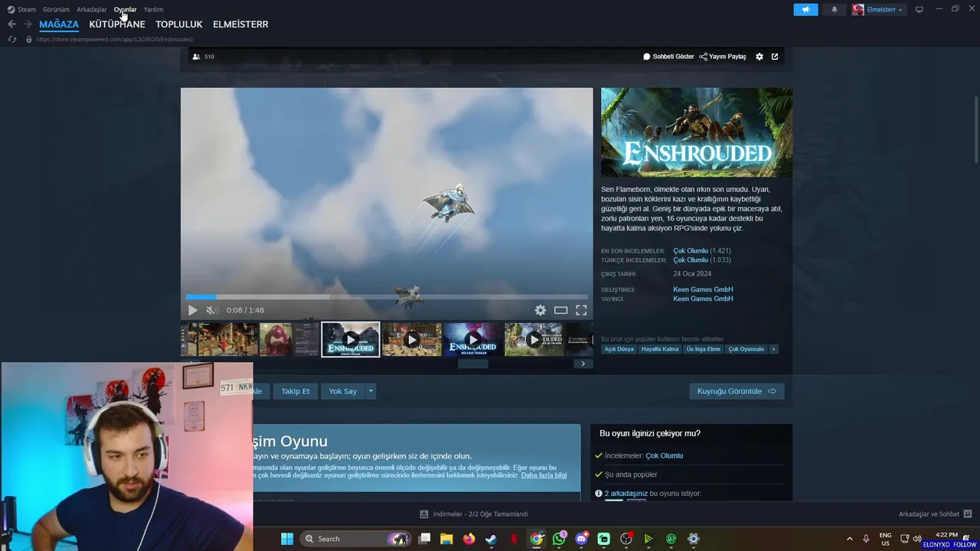Viewport: 980px width, 551px height.
Task: Open the Enshrouded header capsule image
Action: click(x=697, y=132)
